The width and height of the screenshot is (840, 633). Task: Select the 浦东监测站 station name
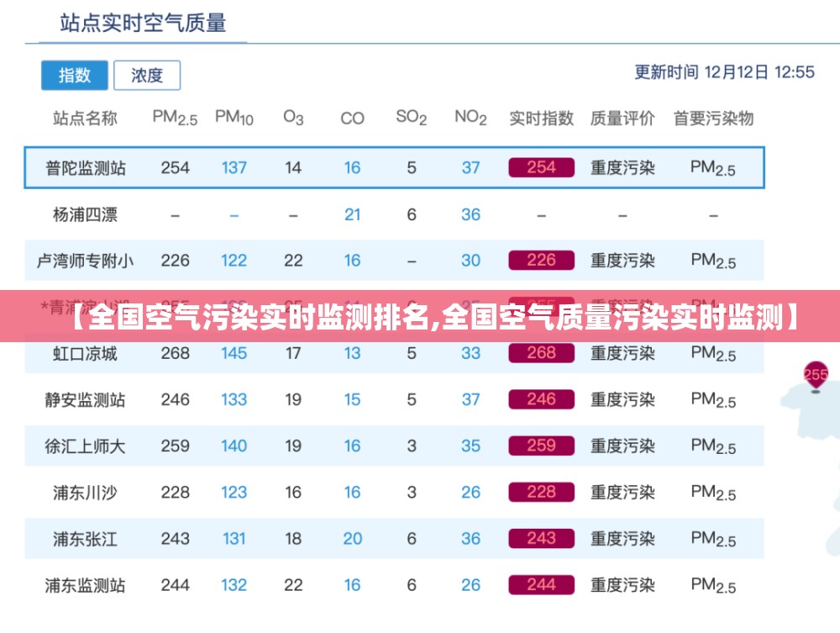tap(85, 585)
